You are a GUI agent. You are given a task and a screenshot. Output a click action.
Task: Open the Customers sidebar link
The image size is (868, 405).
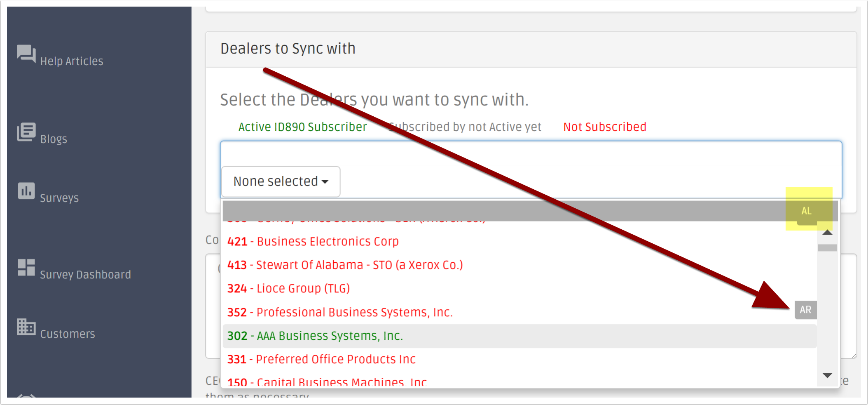click(68, 334)
